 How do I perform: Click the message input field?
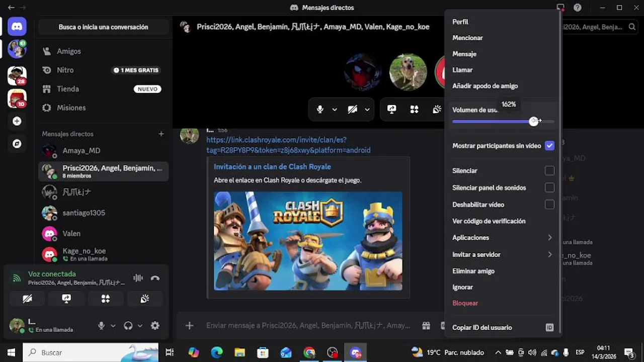coord(308,326)
